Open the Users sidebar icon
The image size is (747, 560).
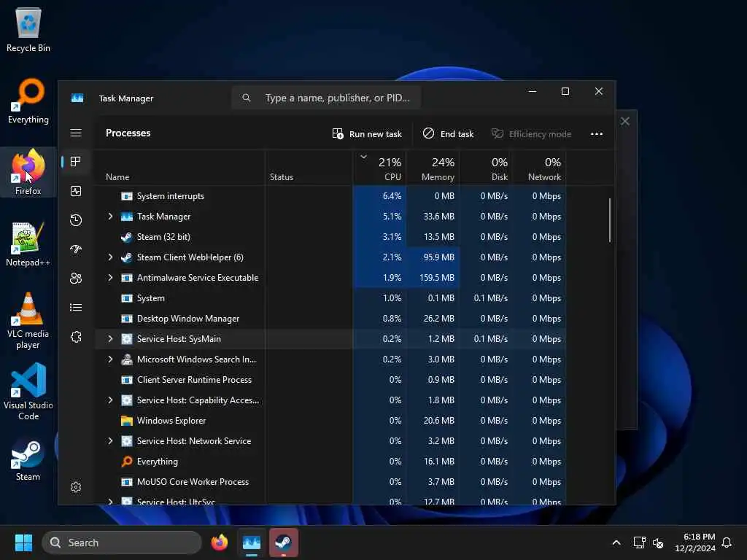pyautogui.click(x=76, y=278)
